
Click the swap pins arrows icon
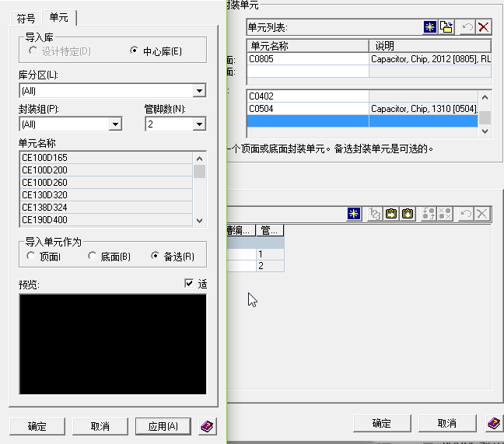coord(429,214)
